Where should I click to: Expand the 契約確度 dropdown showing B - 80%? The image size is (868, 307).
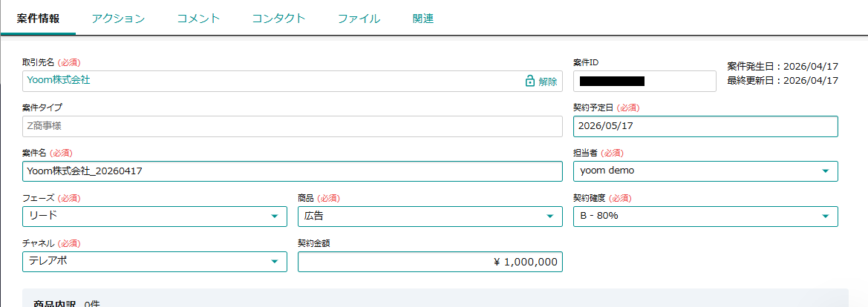pyautogui.click(x=705, y=217)
